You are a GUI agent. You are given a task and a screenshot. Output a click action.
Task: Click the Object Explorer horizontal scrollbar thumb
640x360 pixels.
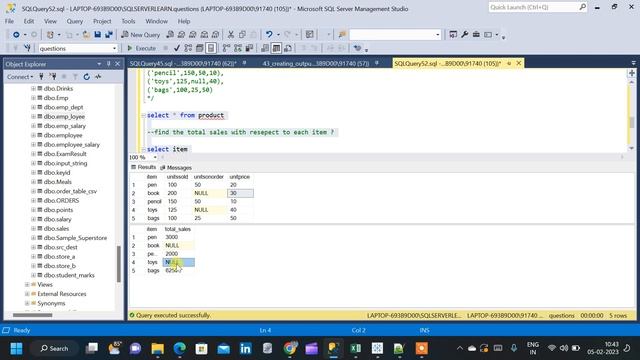(33, 315)
